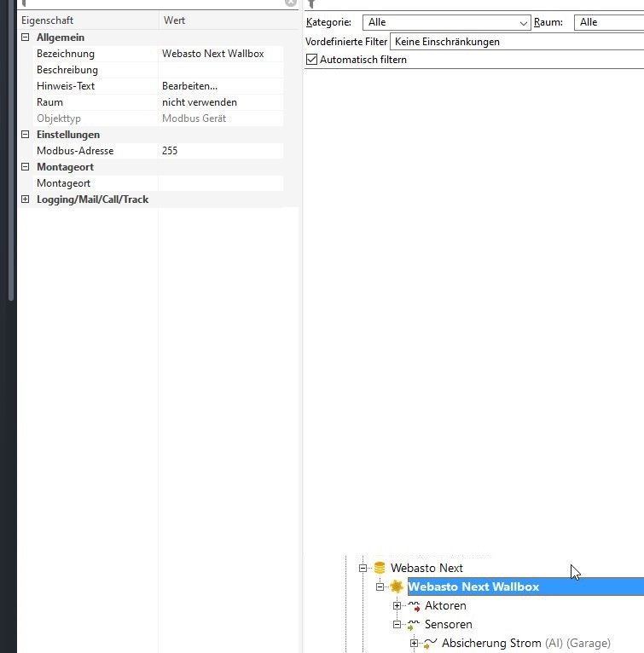Click the Montageort value field

tap(221, 183)
